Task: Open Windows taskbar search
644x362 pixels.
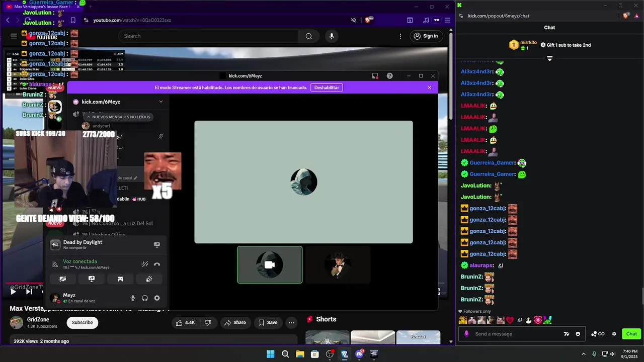Action: coord(285,354)
